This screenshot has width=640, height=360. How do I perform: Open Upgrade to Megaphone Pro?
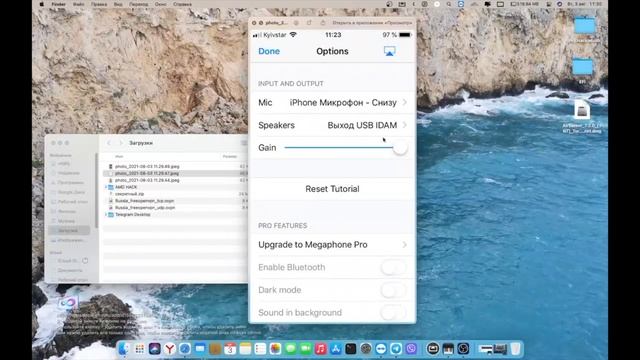pos(332,244)
